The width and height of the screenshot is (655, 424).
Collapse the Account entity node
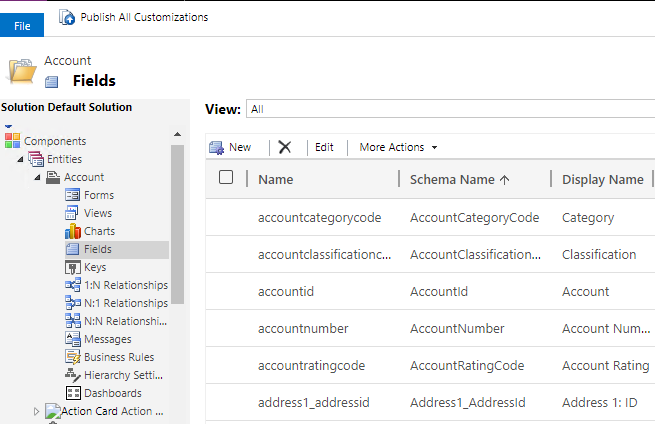[38, 178]
